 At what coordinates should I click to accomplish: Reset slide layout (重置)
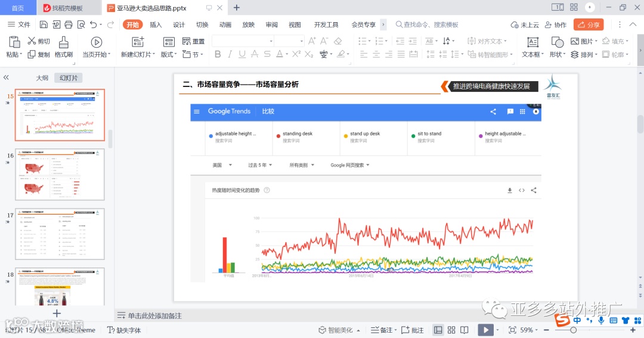[193, 41]
